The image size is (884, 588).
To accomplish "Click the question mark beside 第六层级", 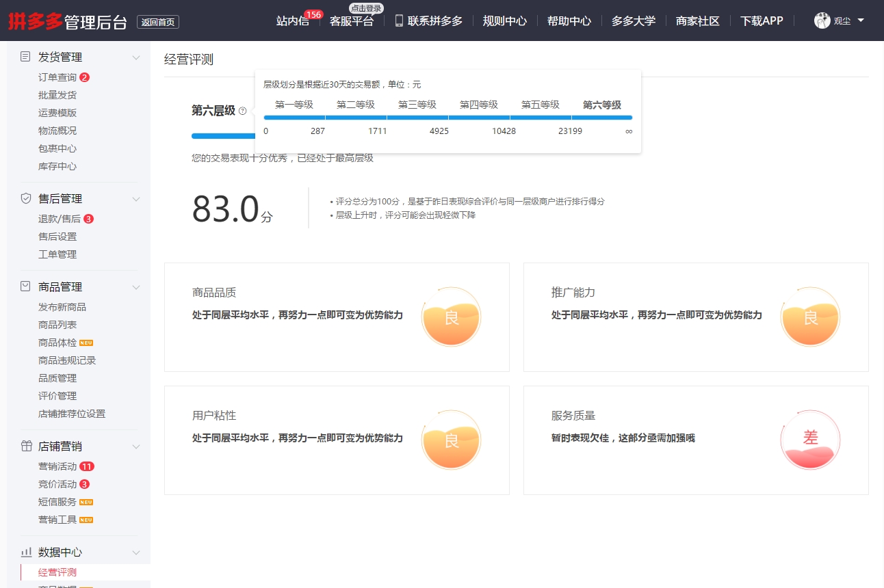I will [x=242, y=111].
